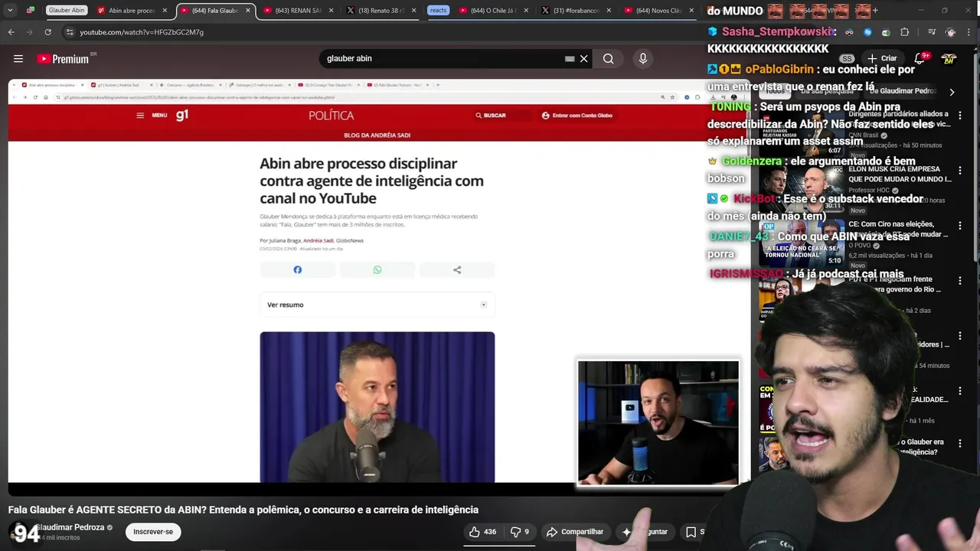Open the on-screen keyboard icon in search
Image resolution: width=980 pixels, height=551 pixels.
click(x=570, y=59)
